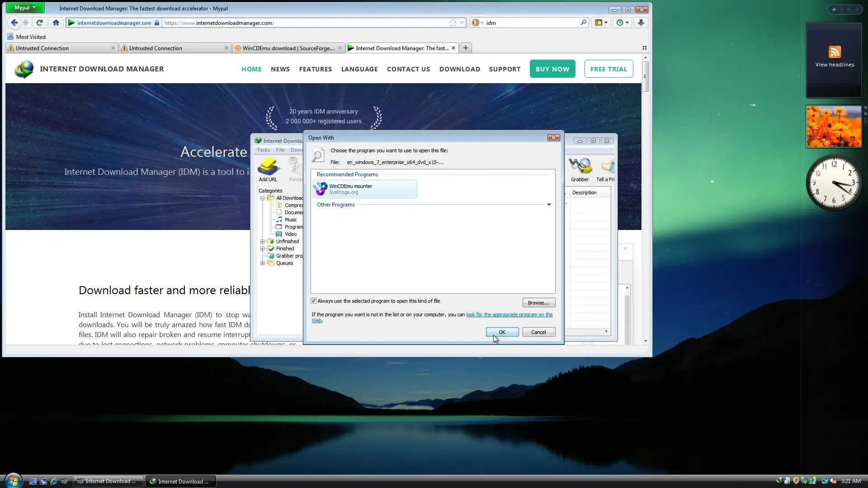The height and width of the screenshot is (488, 868).
Task: Switch to the WinCDEmu download SourceForge tab
Action: tap(288, 48)
